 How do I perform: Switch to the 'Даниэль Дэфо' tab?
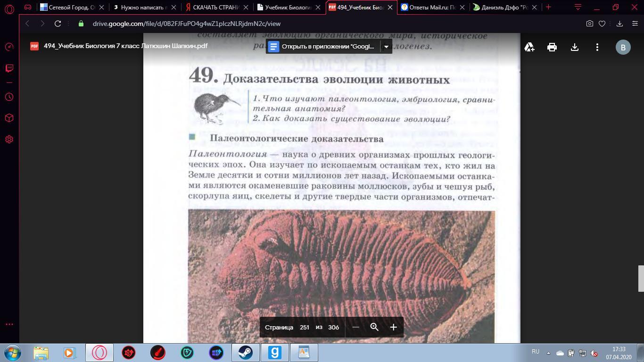pos(505,8)
